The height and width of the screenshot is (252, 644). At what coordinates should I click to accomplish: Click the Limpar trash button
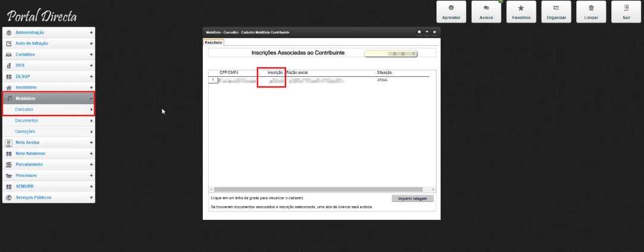click(591, 11)
